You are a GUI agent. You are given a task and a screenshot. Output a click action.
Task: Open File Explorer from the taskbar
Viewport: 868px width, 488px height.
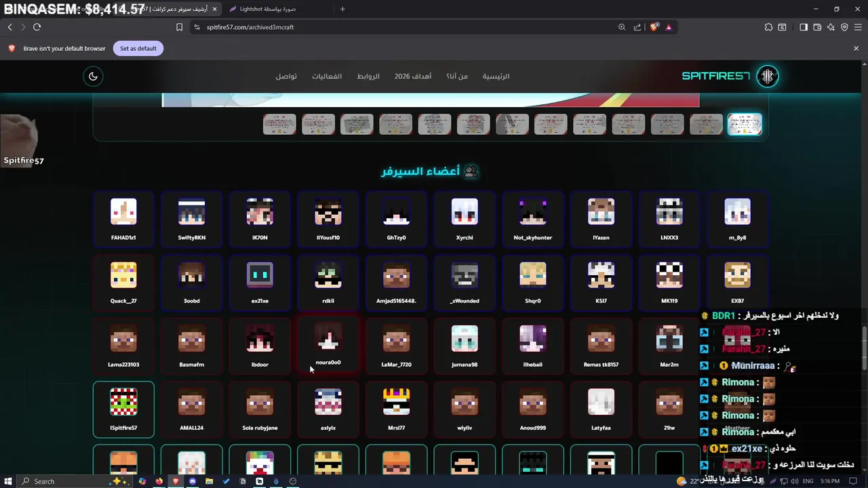(210, 481)
